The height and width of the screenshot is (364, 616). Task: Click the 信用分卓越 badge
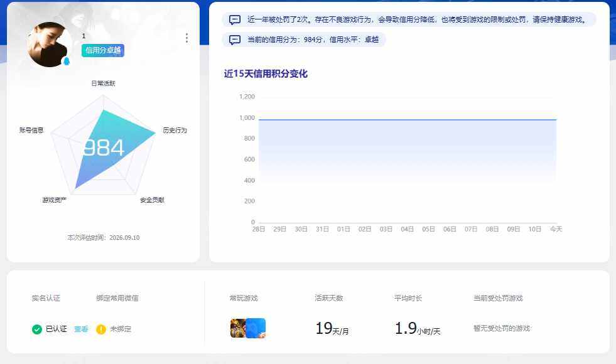[103, 50]
